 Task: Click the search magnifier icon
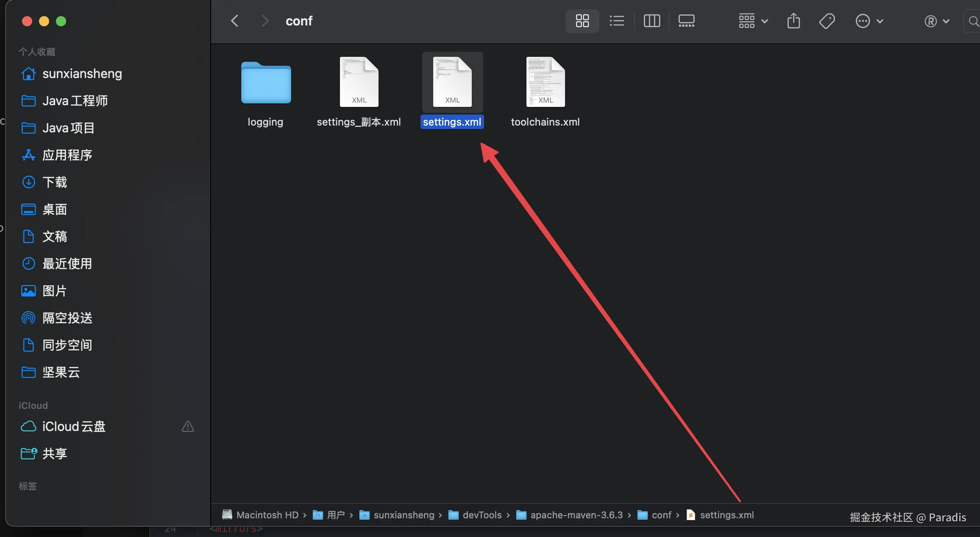coord(974,21)
